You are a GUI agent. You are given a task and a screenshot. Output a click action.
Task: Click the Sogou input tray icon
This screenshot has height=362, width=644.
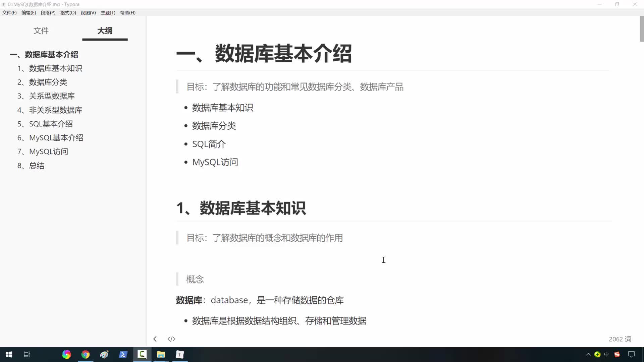617,354
